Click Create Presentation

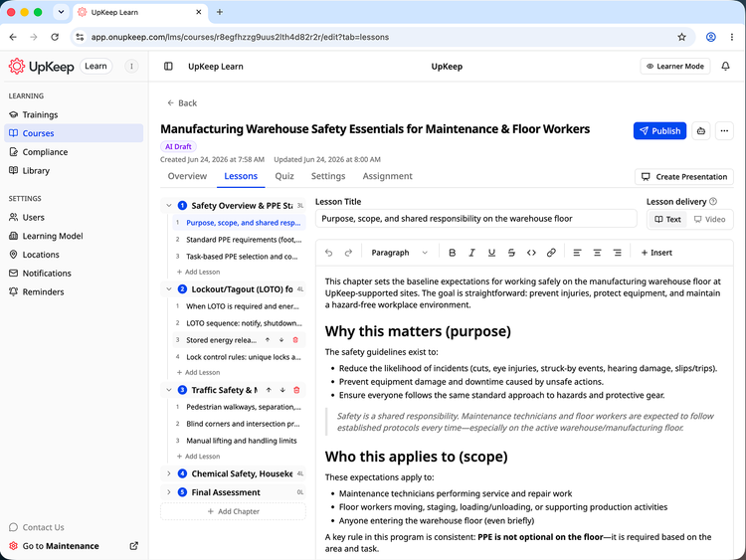(684, 177)
